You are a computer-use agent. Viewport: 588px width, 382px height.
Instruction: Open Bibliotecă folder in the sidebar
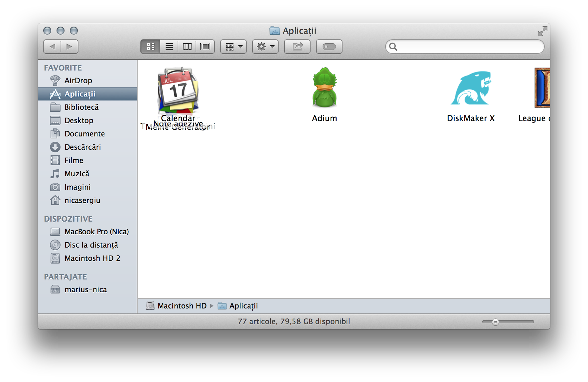tap(87, 107)
